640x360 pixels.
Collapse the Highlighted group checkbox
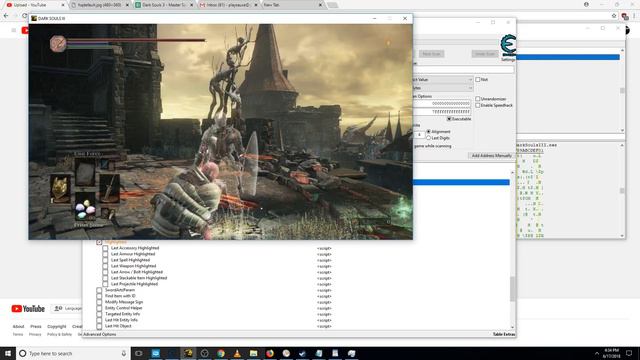pos(99,242)
